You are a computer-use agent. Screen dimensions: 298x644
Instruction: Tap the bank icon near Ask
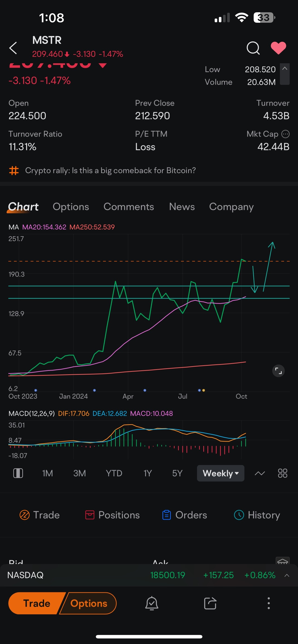click(x=282, y=561)
